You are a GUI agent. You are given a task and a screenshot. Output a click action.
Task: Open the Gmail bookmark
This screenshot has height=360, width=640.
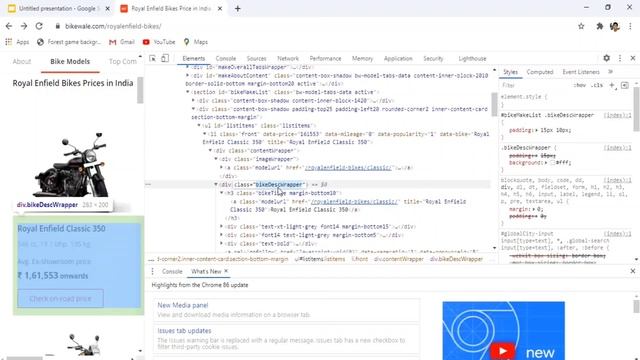pos(122,42)
